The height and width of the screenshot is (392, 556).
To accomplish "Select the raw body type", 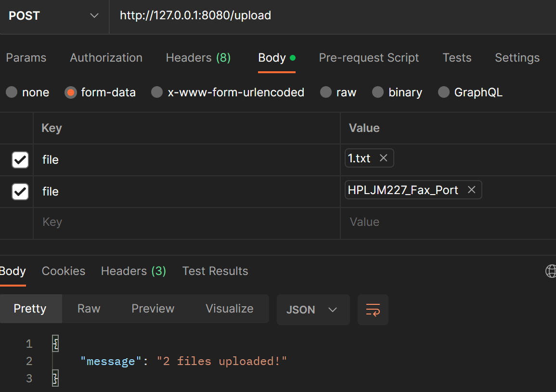I will pyautogui.click(x=326, y=92).
